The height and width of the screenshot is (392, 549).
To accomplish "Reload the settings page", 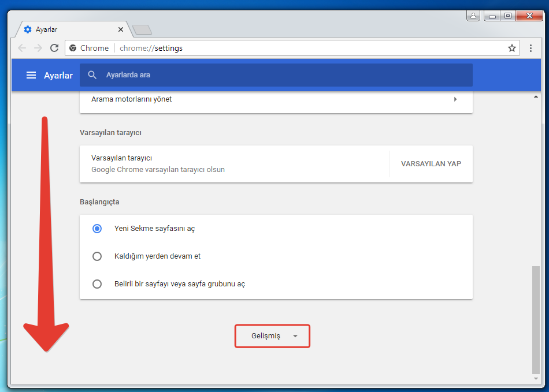I will click(54, 48).
